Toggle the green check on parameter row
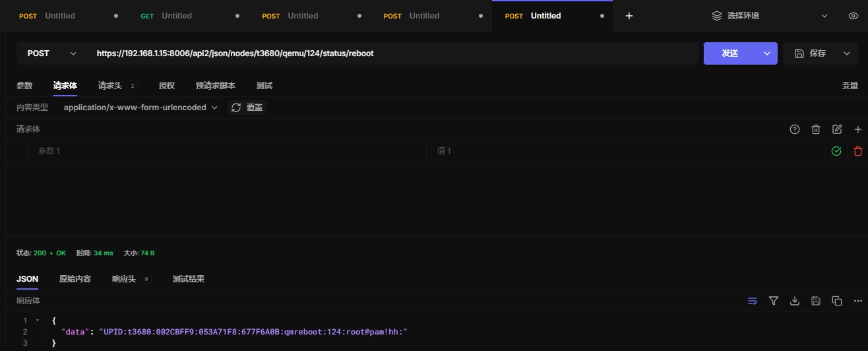 (836, 151)
